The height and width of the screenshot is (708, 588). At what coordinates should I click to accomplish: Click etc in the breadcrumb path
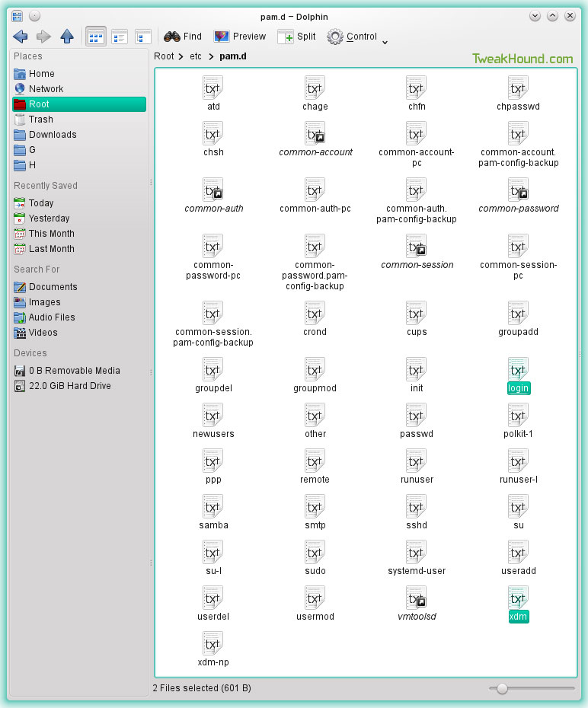click(x=196, y=56)
